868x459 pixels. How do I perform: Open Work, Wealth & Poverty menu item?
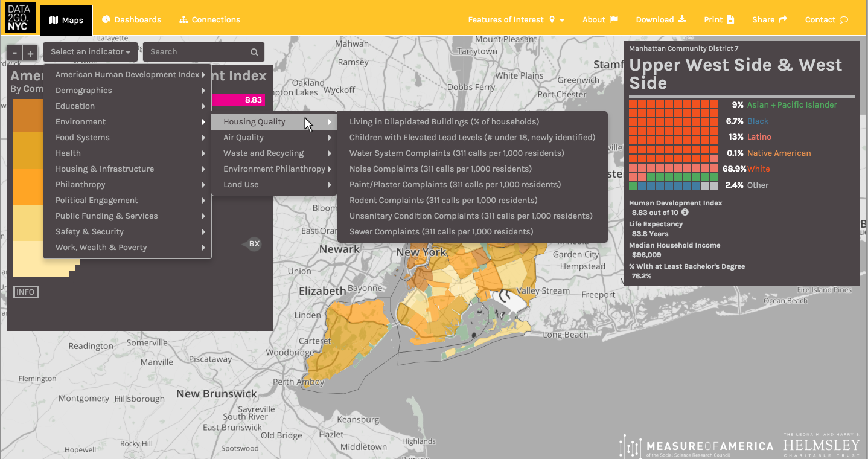pos(127,248)
